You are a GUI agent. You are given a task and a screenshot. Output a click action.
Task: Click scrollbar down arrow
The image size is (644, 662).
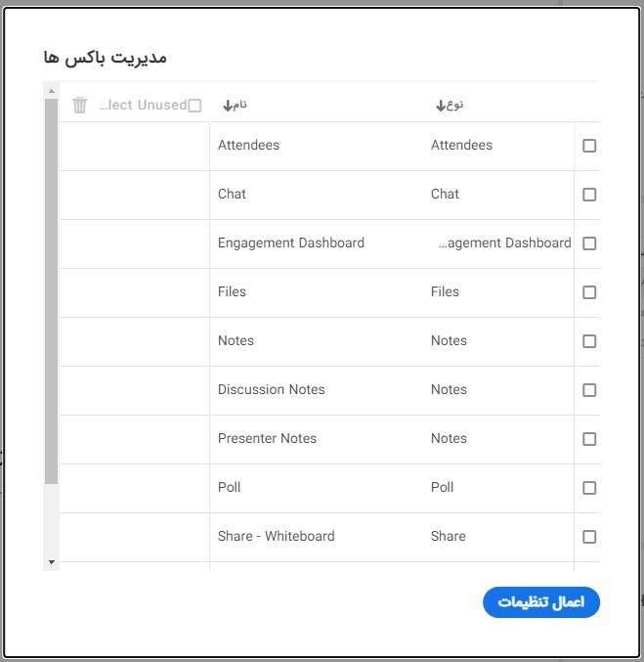[x=52, y=562]
